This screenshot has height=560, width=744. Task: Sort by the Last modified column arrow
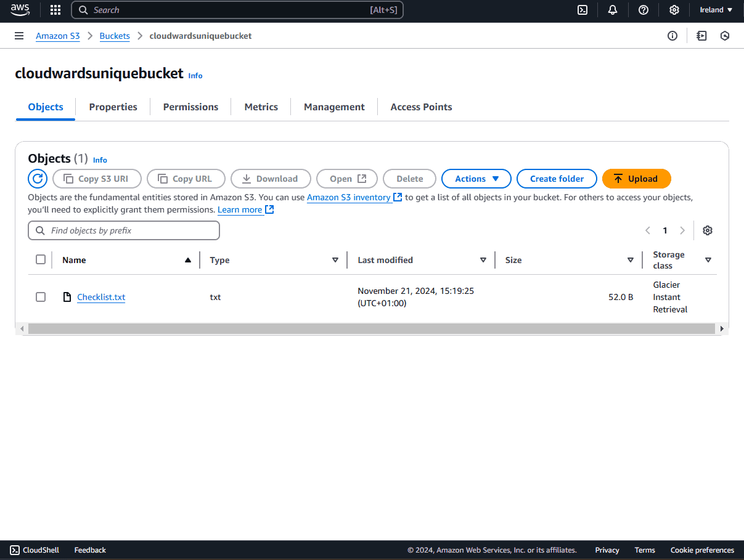[483, 260]
